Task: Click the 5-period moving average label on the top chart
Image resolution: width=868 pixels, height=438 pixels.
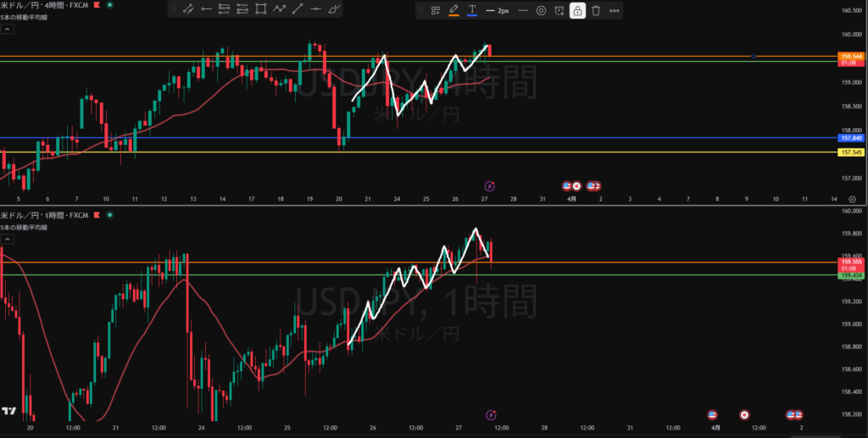Action: click(22, 19)
